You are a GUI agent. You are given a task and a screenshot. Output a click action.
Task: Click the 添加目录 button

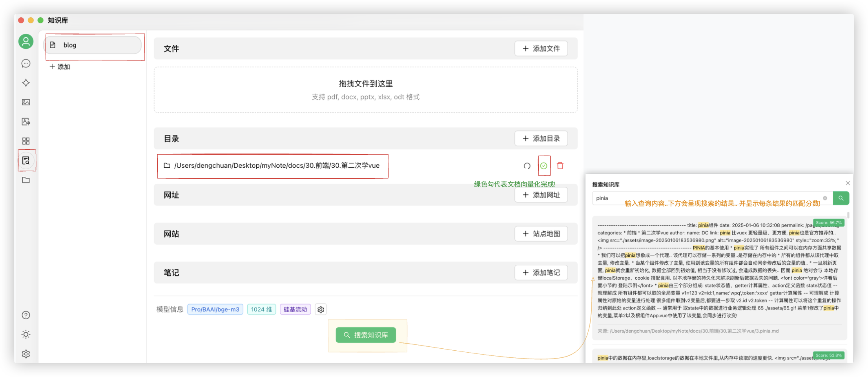[x=541, y=139]
